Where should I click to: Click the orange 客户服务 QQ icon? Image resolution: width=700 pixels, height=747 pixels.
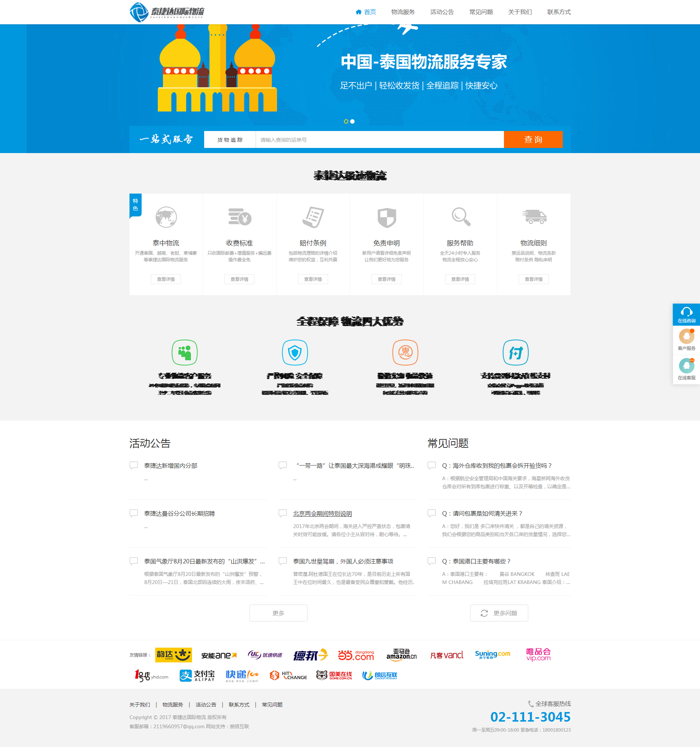coord(686,337)
